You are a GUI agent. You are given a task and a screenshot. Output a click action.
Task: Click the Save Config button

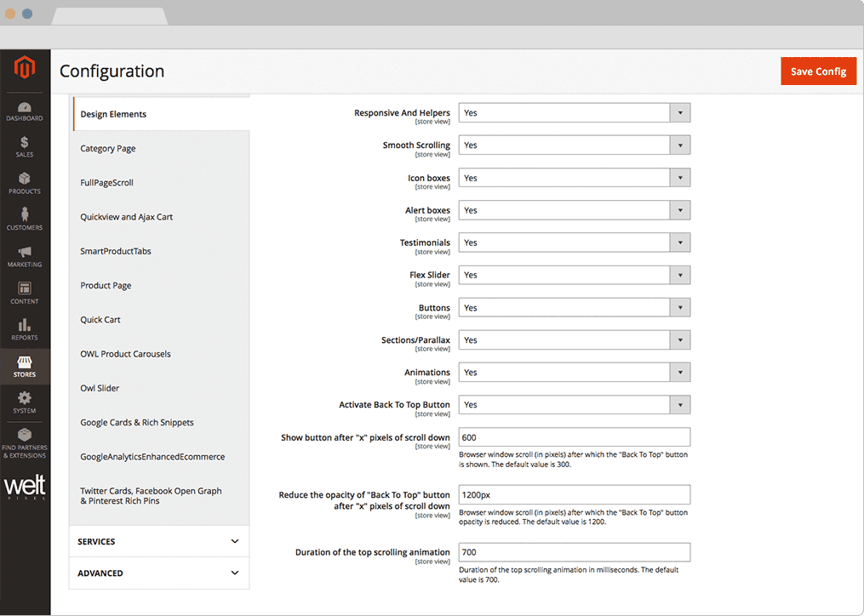[x=817, y=71]
